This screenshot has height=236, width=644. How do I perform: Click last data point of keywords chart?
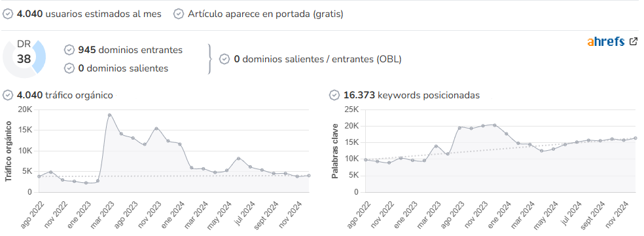(x=635, y=138)
